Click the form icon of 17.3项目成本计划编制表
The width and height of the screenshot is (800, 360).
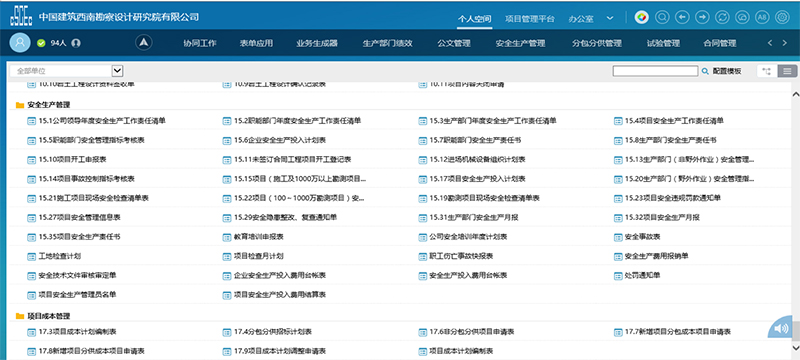point(31,332)
